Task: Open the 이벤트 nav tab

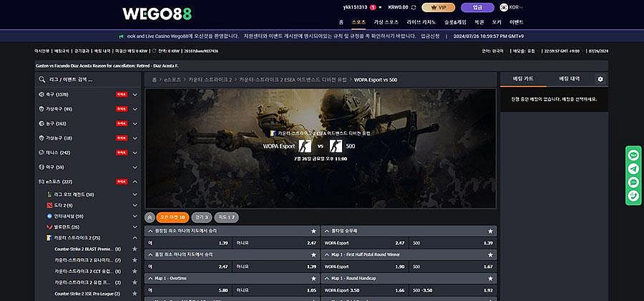Action: point(516,22)
